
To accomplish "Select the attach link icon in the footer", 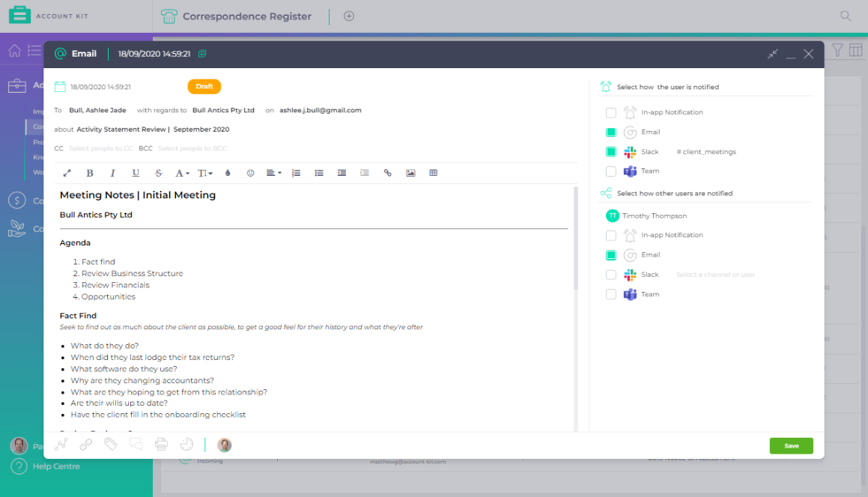I will click(85, 445).
